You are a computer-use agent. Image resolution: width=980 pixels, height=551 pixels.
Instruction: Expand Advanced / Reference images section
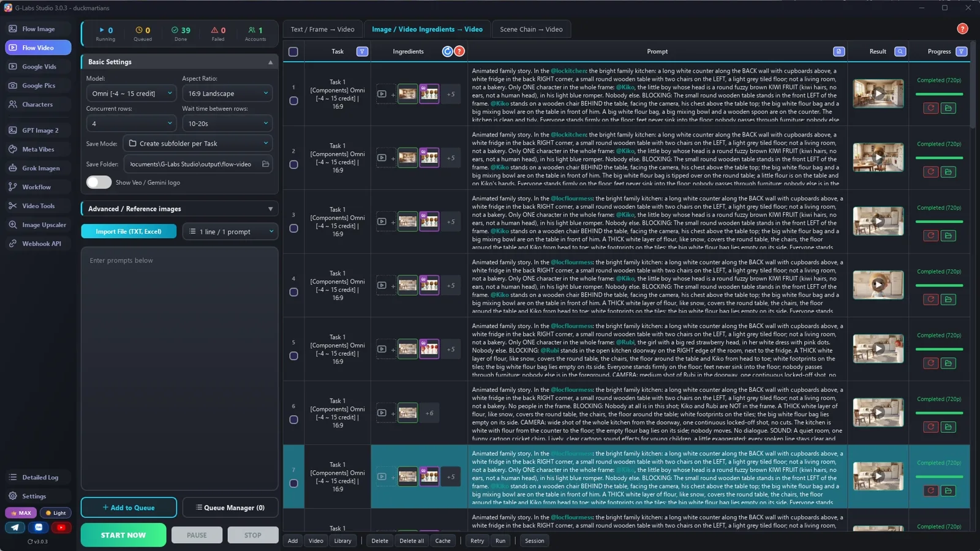(x=179, y=209)
